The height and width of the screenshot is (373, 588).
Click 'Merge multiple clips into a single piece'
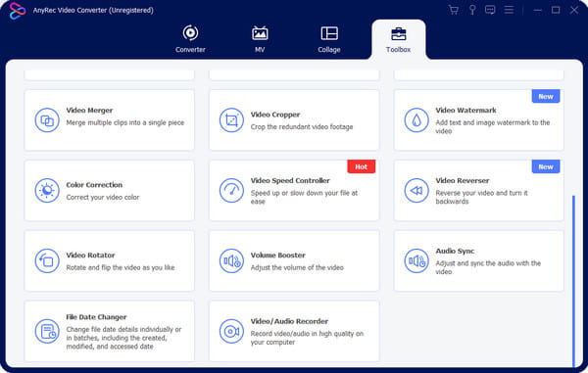coord(125,122)
